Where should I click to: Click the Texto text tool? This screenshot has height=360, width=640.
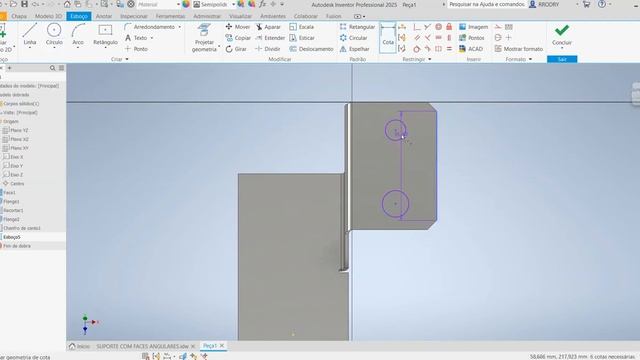[136, 38]
